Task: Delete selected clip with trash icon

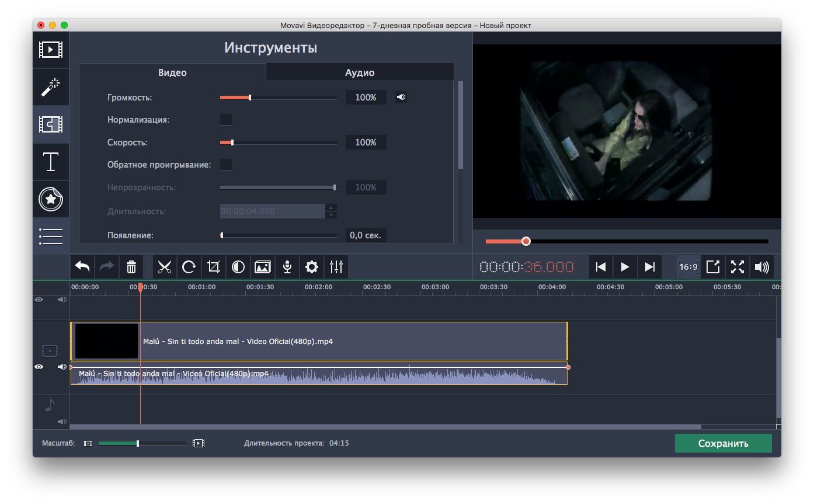Action: pos(131,267)
